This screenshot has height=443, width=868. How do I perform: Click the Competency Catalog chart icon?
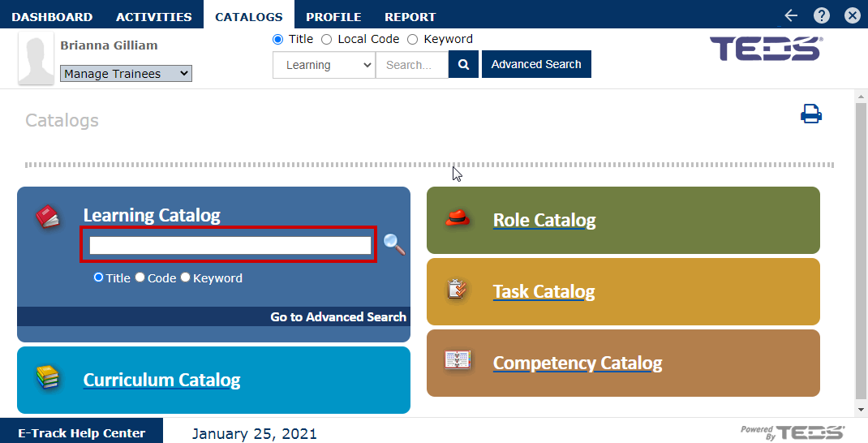(x=458, y=360)
